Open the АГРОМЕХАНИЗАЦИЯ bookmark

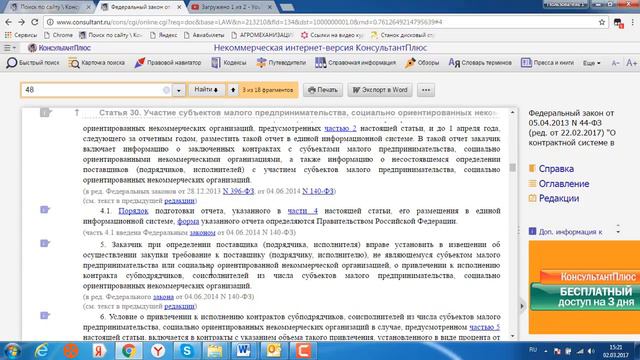[262, 35]
